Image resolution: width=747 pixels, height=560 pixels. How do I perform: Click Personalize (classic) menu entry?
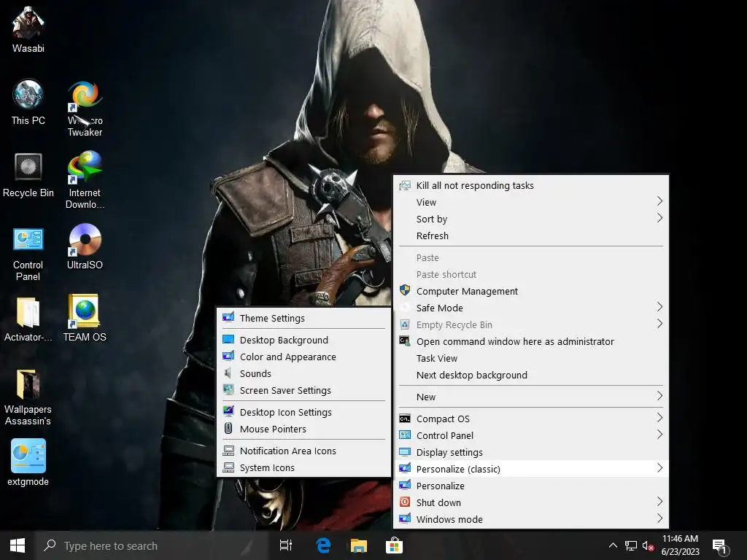(531, 469)
